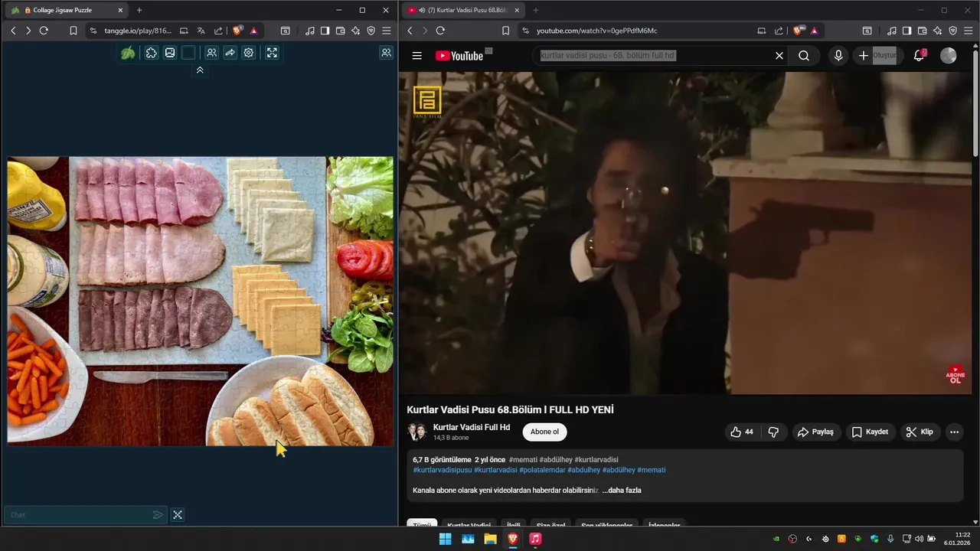Go back in the YouTube window

(x=410, y=31)
